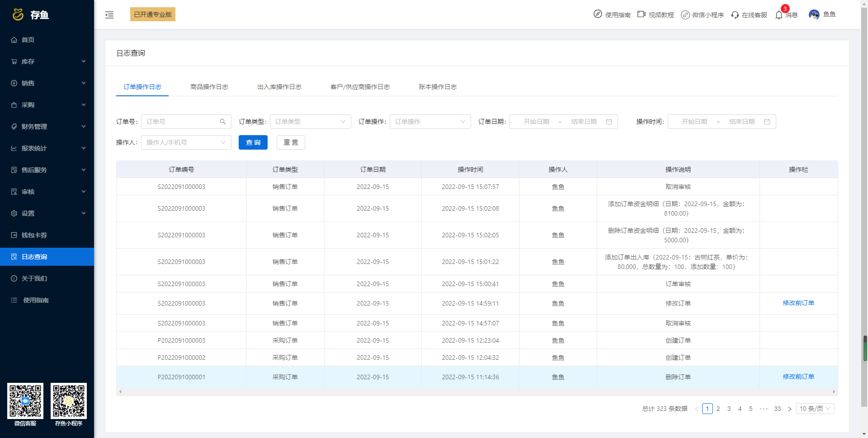This screenshot has height=438, width=868.
Task: Click 2022-09-15 15:07:57 operation time cell
Action: coord(470,187)
